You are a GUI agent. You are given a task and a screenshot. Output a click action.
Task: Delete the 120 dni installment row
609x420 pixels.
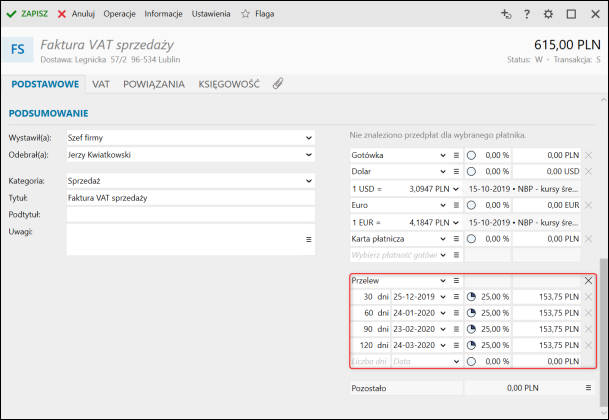point(588,345)
